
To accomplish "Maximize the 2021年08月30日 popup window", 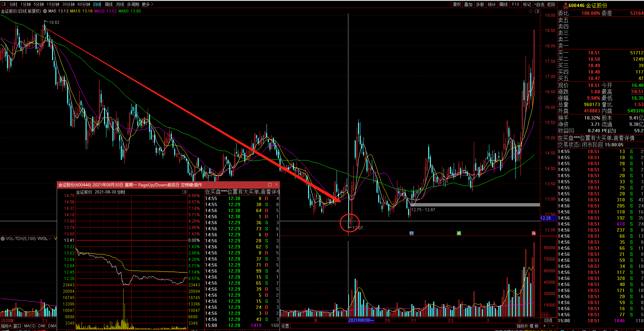I will point(270,185).
